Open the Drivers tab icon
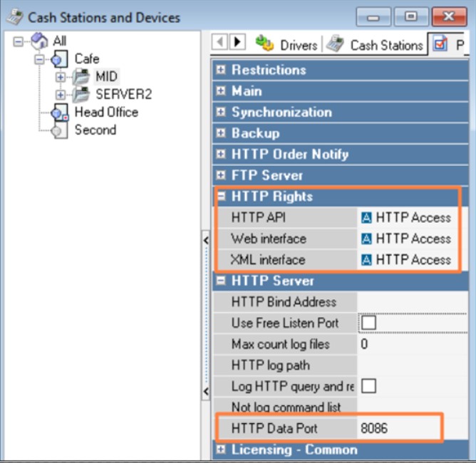Screen dimensions: 476x463 pyautogui.click(x=264, y=43)
